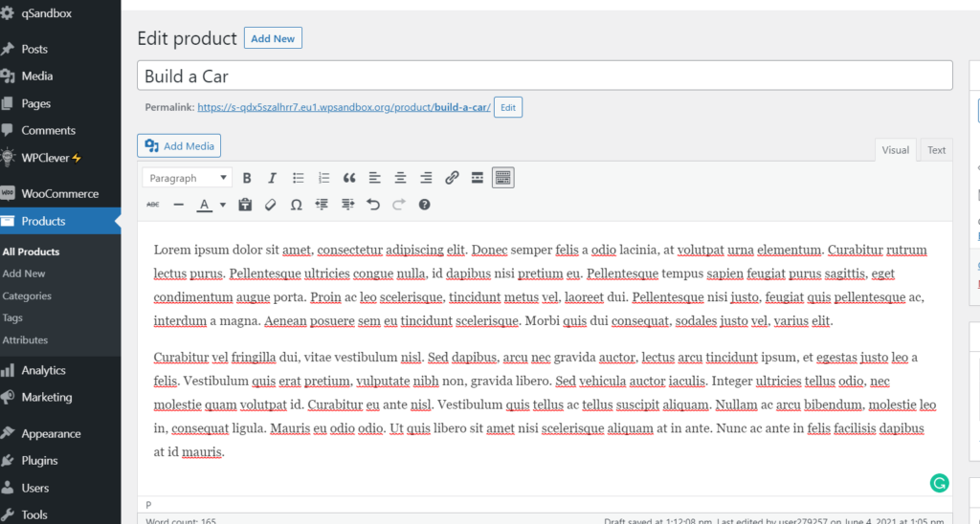Click the Grammarly icon in editor
Screen dimensions: 980x524
940,483
